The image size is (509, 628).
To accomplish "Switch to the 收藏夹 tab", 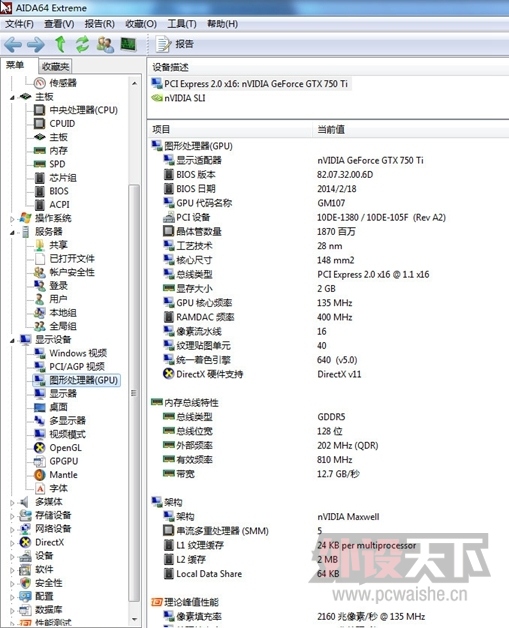I will point(56,66).
